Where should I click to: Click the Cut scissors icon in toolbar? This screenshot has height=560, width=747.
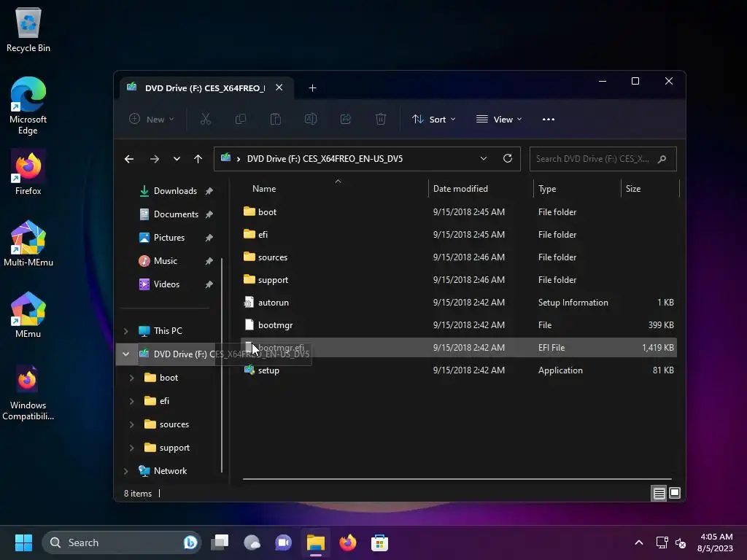pyautogui.click(x=205, y=119)
